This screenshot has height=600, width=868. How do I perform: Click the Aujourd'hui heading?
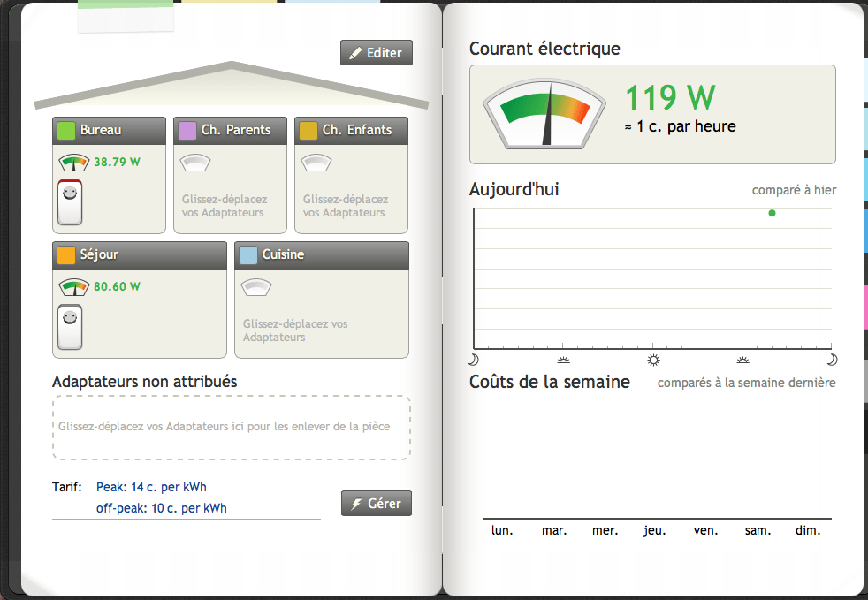[514, 189]
